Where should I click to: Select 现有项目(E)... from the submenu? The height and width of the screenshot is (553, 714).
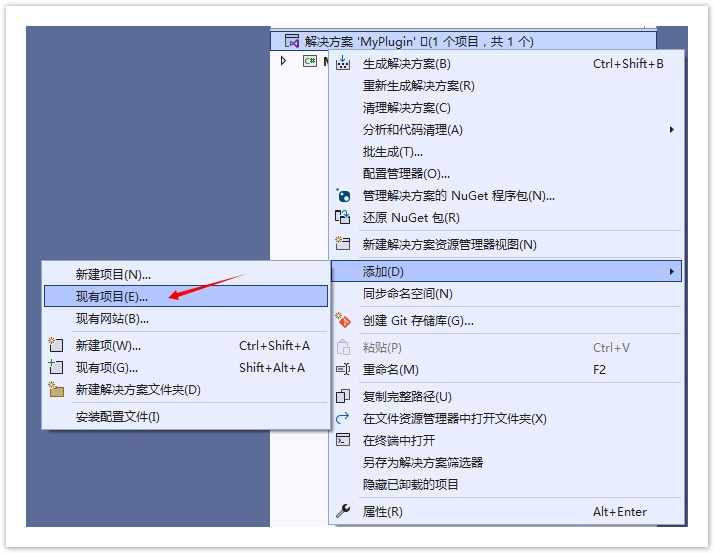pos(112,296)
